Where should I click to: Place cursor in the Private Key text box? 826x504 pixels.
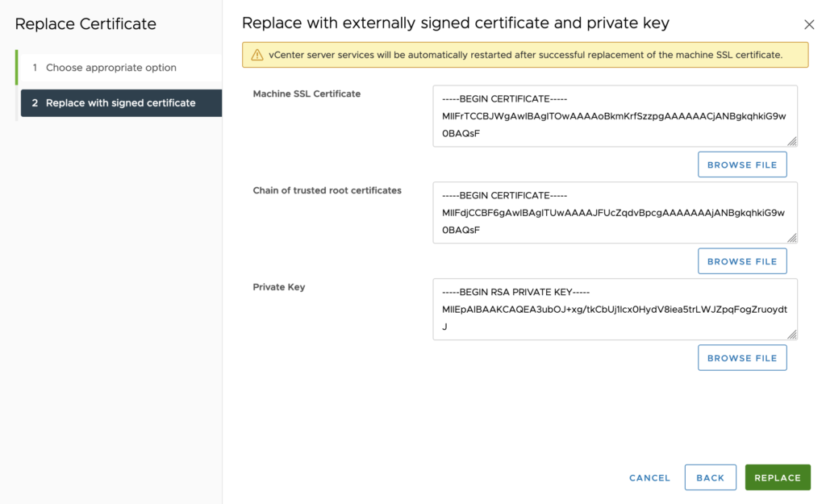click(614, 310)
